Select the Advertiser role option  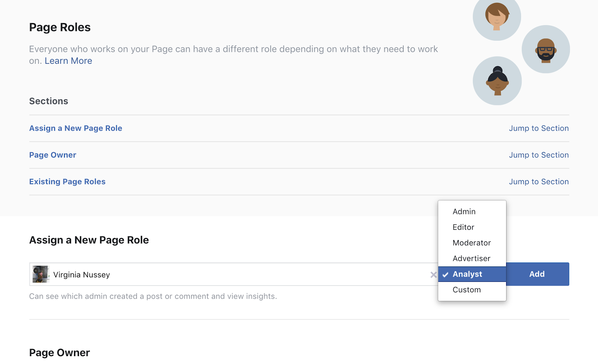click(x=471, y=259)
